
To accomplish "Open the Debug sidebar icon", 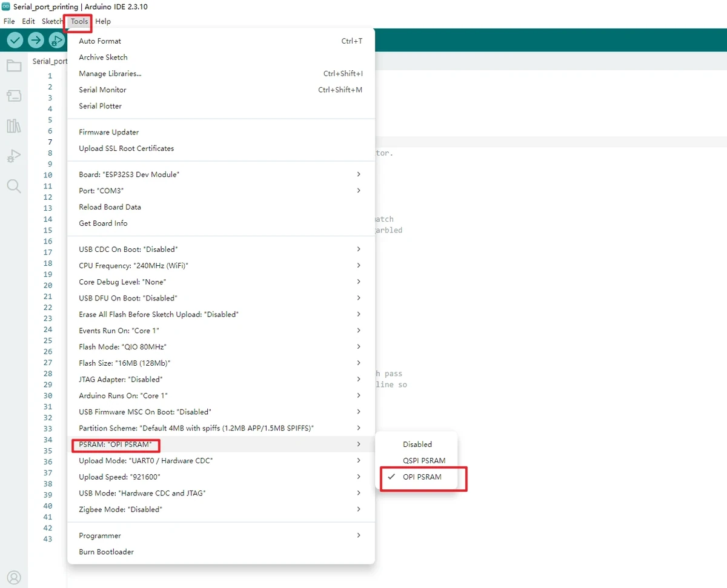I will coord(14,156).
